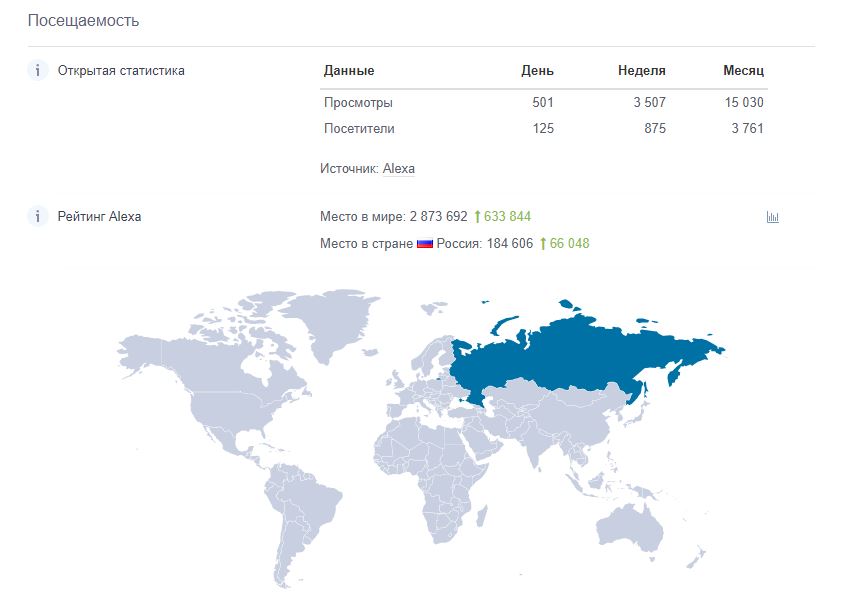844x596 pixels.
Task: Open the Alexa rating bar chart icon
Action: pos(772,217)
